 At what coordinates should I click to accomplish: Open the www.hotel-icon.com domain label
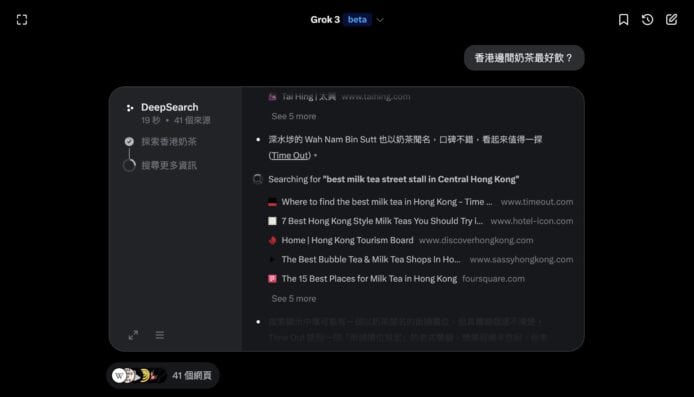click(532, 221)
